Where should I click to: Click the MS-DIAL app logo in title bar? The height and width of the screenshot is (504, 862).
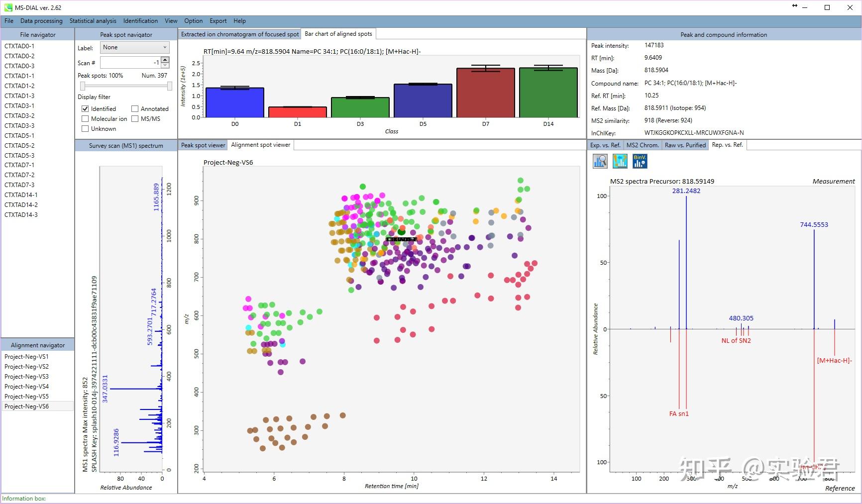coord(8,7)
